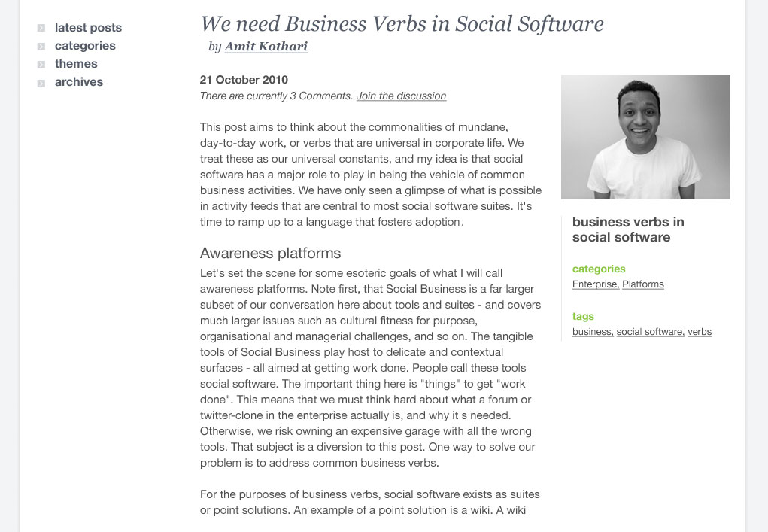768x532 pixels.
Task: Click the 21 October 2010 date
Action: coord(244,80)
